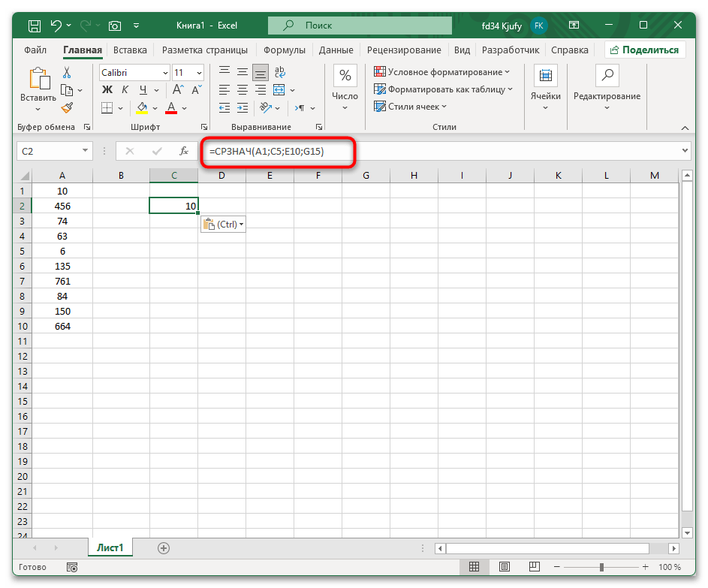Switch to the Формулы tab
Screen dimensions: 708x588
click(x=285, y=50)
